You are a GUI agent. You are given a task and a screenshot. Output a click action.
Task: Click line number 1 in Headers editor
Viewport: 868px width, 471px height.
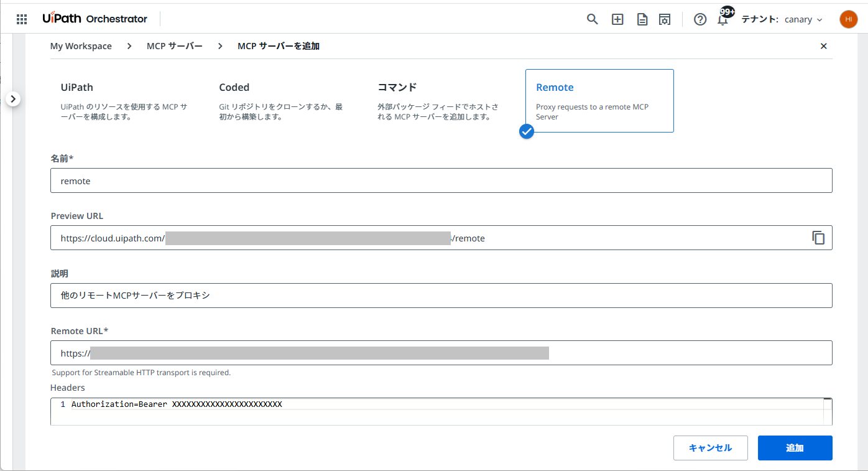tap(63, 404)
